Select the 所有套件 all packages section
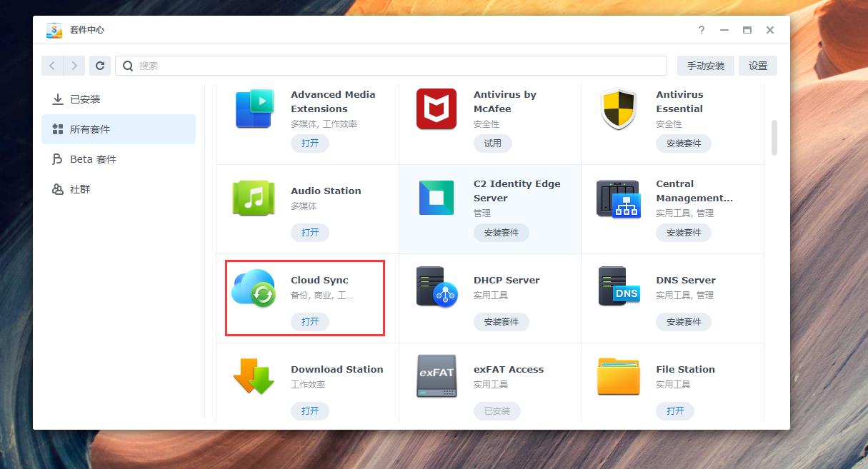 [x=119, y=129]
